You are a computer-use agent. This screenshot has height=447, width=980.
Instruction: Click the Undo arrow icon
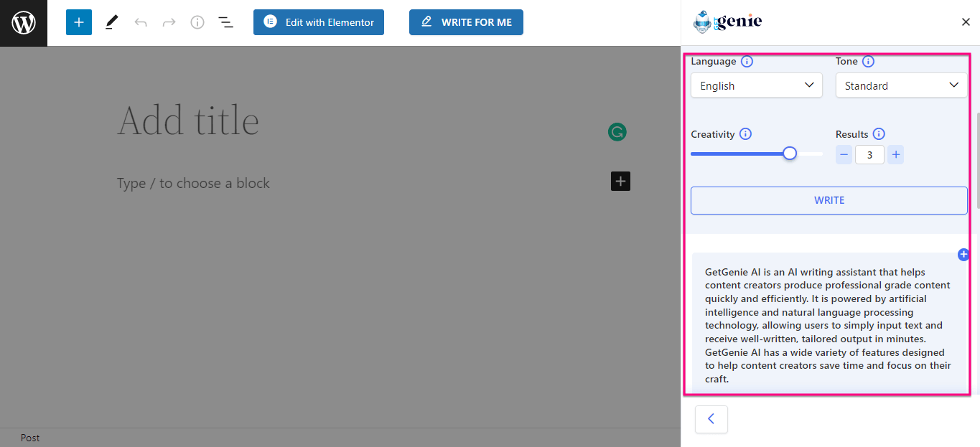coord(141,22)
